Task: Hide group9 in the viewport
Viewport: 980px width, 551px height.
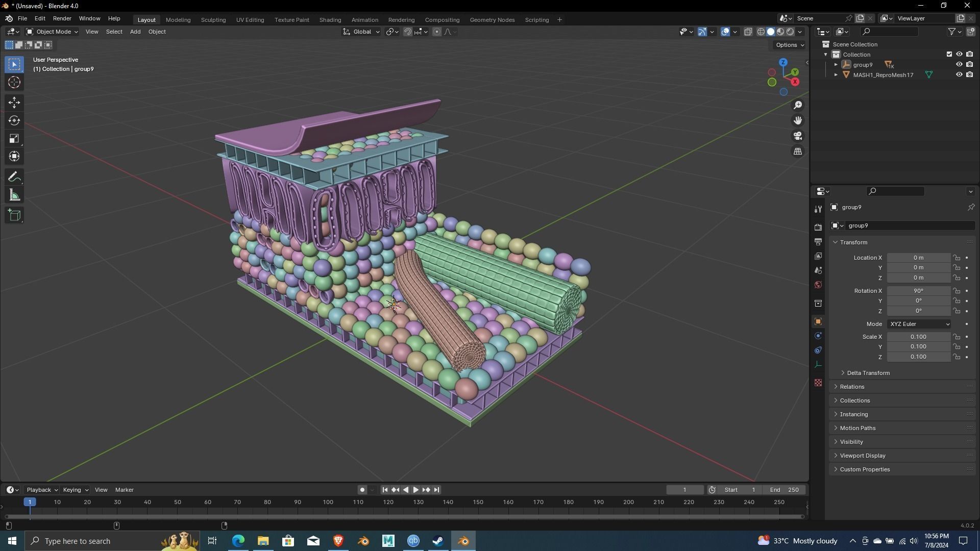Action: 959,65
